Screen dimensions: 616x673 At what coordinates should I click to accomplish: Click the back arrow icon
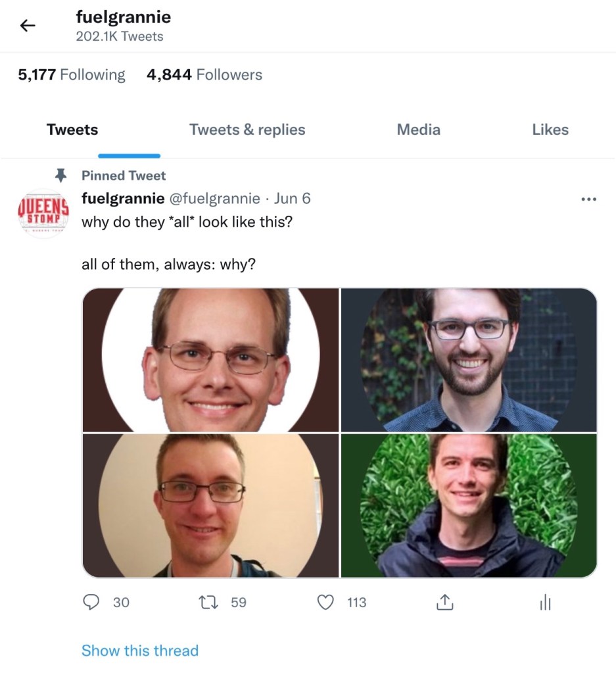point(27,26)
